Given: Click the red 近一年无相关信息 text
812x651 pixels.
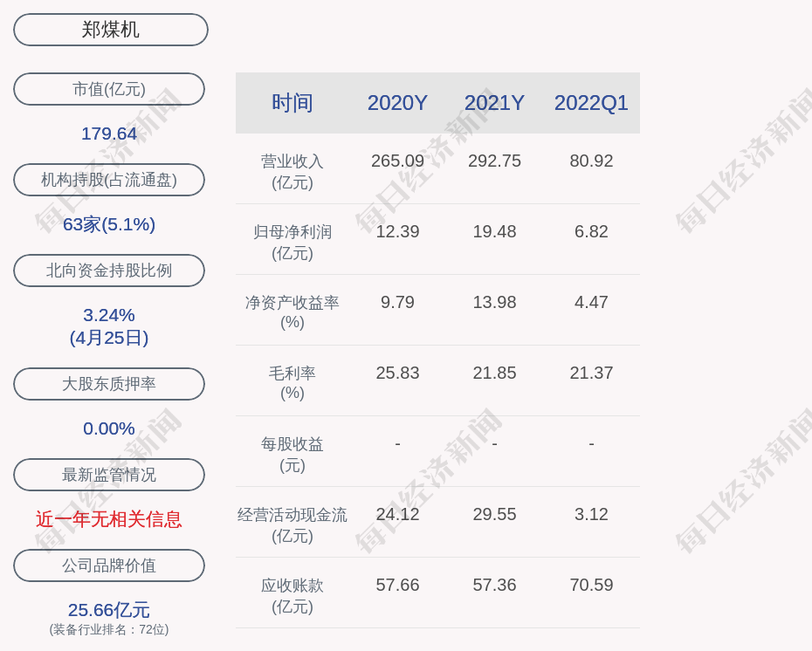Looking at the screenshot, I should tap(109, 519).
